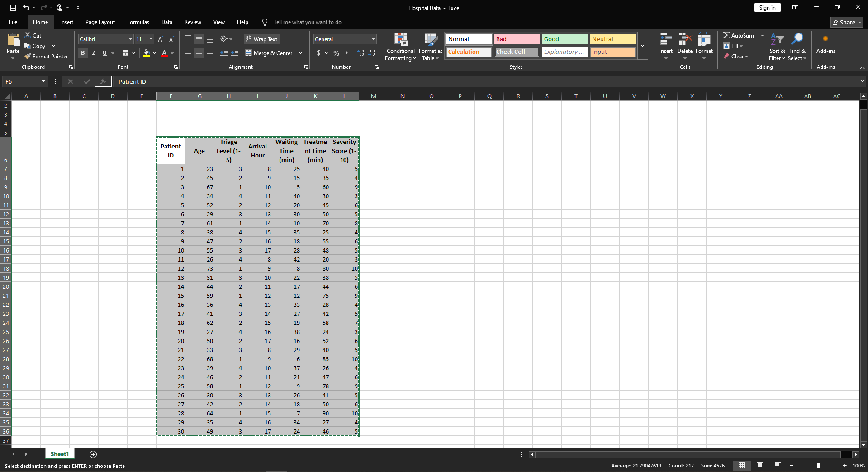Apply the yellow fill color
This screenshot has width=868, height=472.
pyautogui.click(x=147, y=53)
